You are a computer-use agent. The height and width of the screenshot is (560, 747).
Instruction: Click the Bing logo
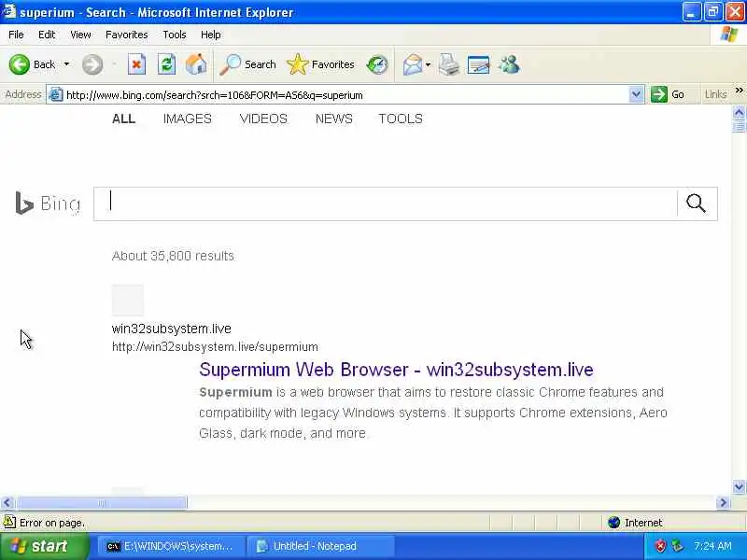click(x=48, y=203)
